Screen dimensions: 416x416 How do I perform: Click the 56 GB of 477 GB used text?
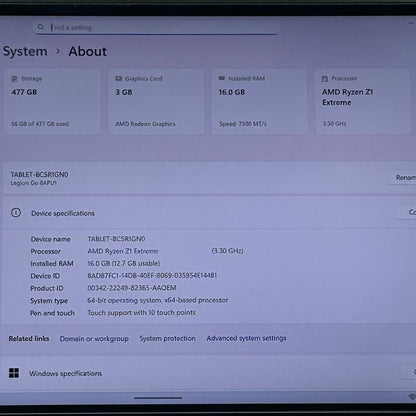point(40,124)
